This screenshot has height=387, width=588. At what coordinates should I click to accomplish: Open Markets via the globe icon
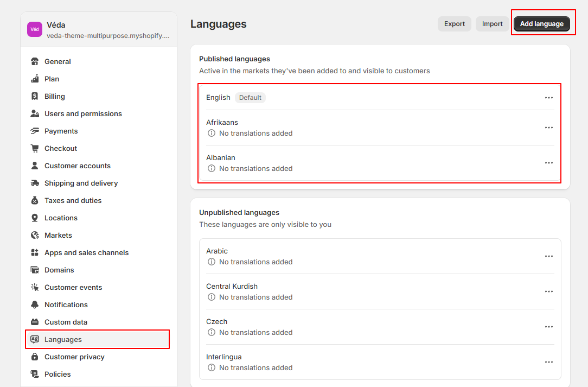[x=35, y=235]
